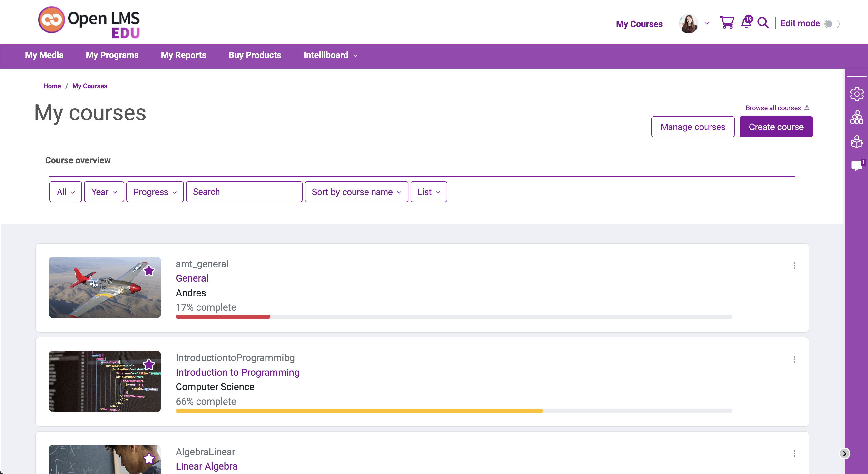
Task: Click the 'Course overview' heading text
Action: click(x=78, y=160)
